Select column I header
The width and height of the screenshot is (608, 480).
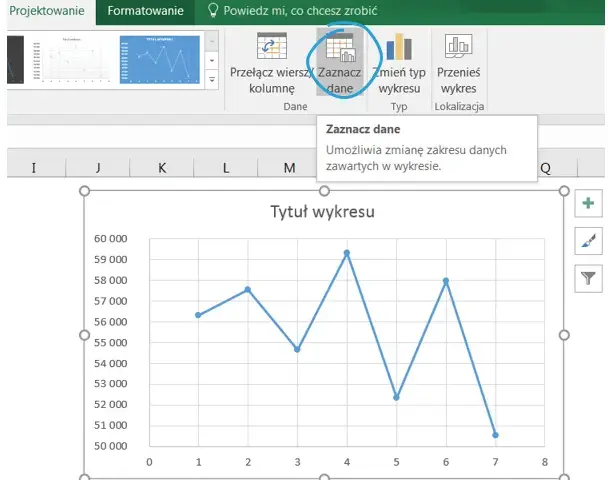pos(34,168)
